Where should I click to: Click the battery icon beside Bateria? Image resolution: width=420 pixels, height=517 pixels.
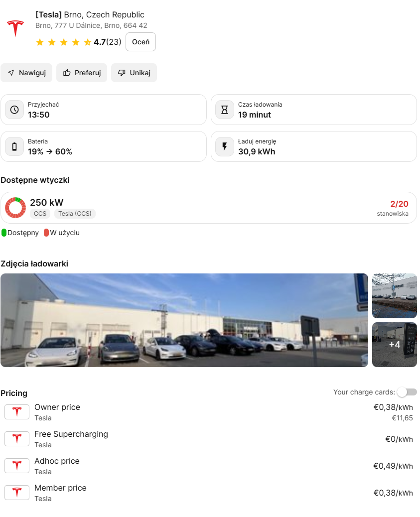[14, 146]
